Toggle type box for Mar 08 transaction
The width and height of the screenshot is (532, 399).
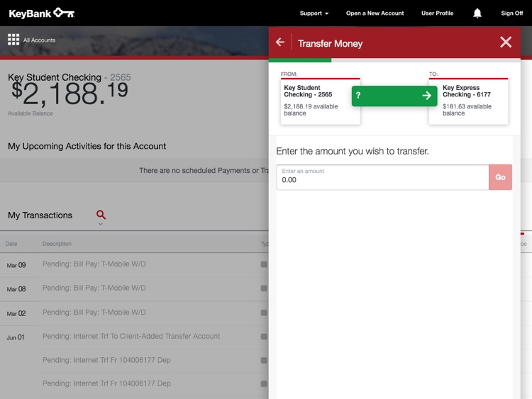click(264, 288)
